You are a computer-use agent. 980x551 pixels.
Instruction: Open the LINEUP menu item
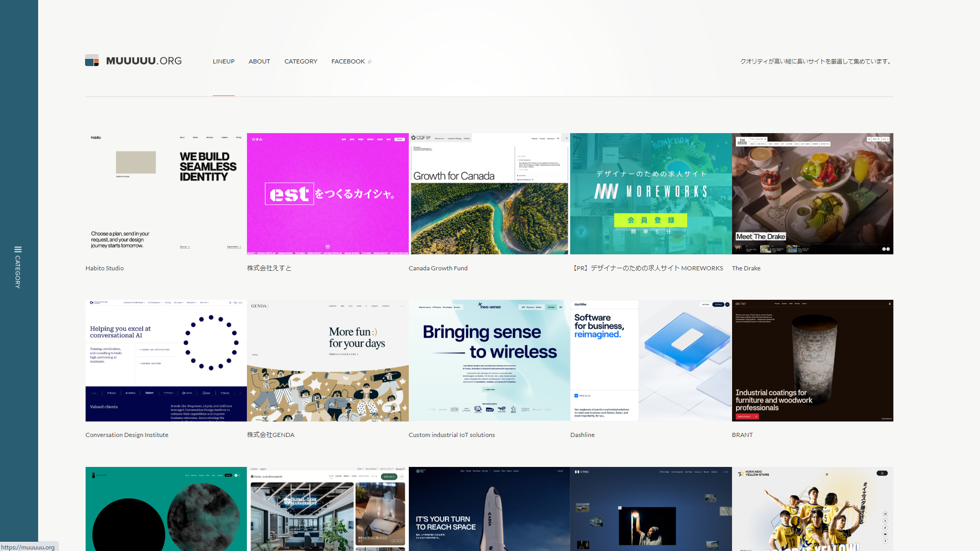(224, 61)
